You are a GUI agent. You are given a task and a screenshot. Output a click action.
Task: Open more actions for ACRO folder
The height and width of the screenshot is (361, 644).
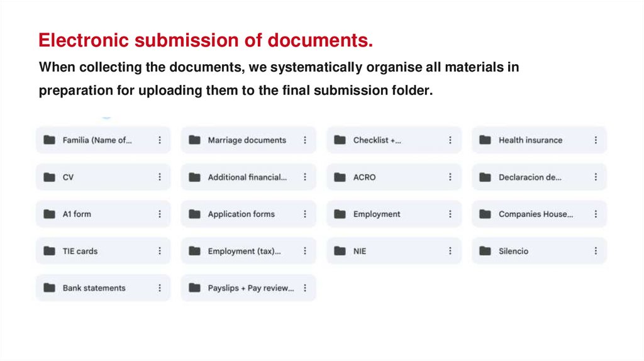coord(450,177)
